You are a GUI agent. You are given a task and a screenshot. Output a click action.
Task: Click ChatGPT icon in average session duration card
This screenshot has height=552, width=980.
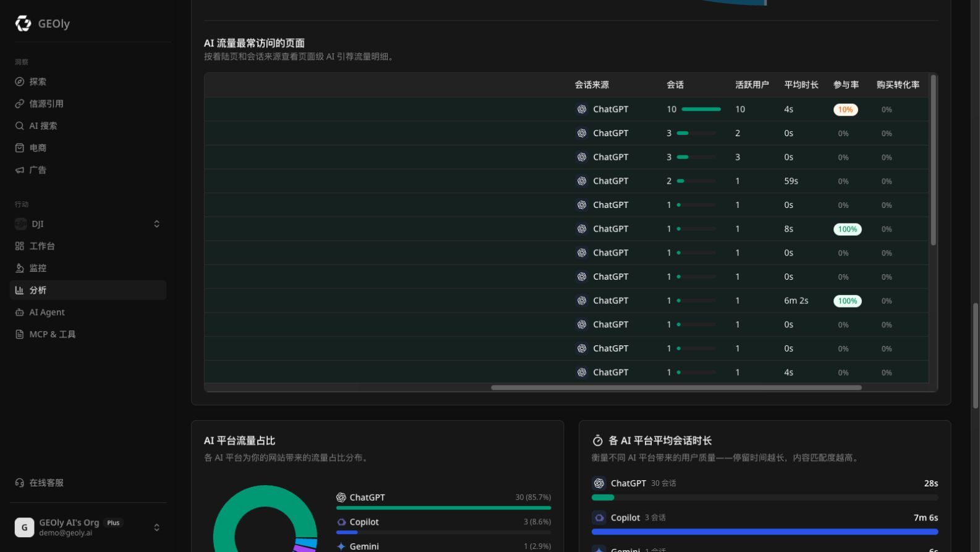click(599, 483)
